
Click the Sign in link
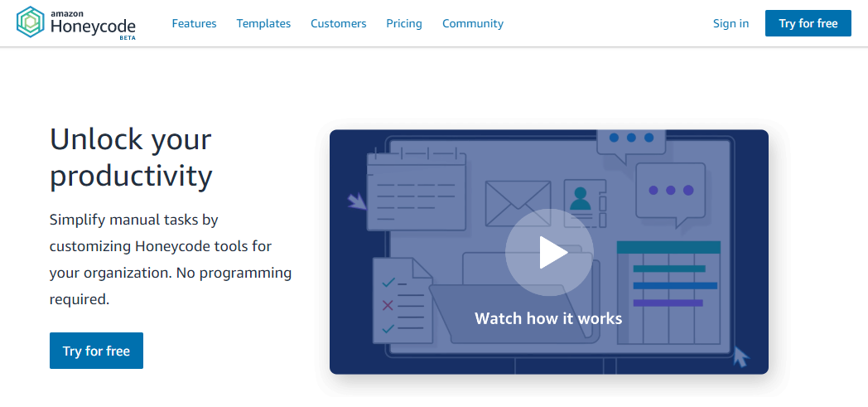[731, 23]
